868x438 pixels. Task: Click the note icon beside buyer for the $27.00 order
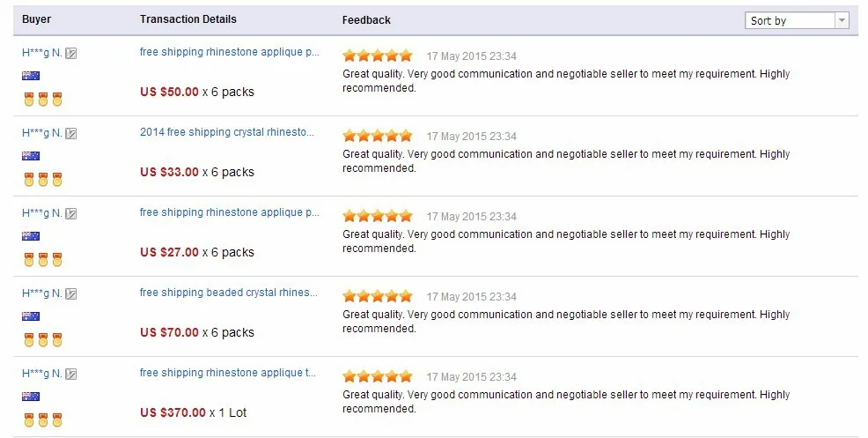coord(70,213)
